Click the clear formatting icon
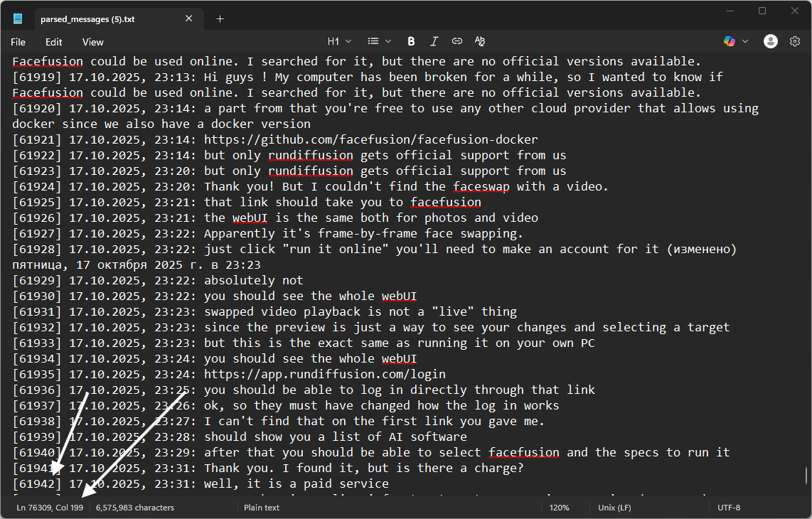The width and height of the screenshot is (812, 519). click(480, 42)
